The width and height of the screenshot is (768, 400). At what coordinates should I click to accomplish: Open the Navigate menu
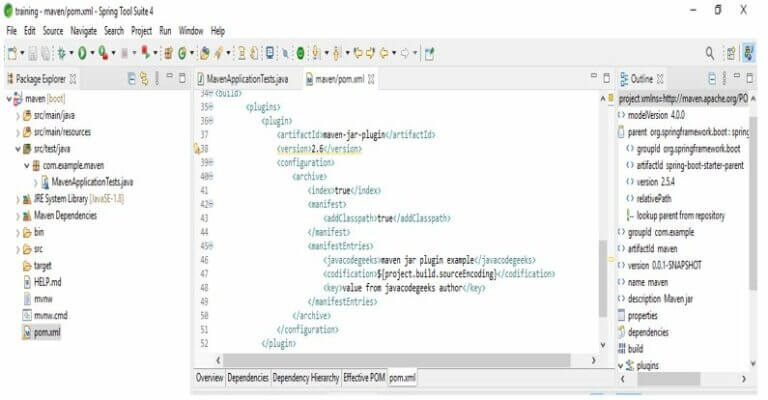point(83,31)
